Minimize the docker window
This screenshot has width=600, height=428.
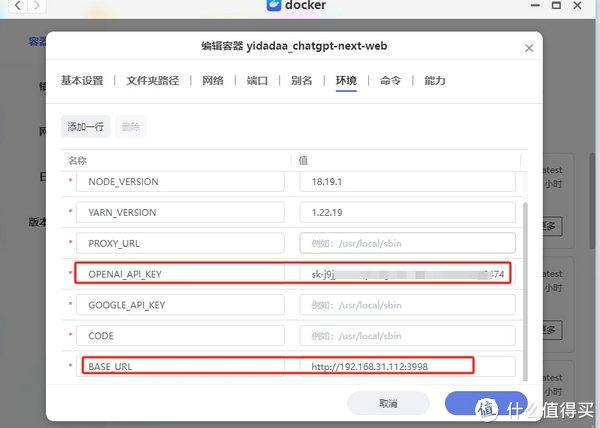(535, 5)
